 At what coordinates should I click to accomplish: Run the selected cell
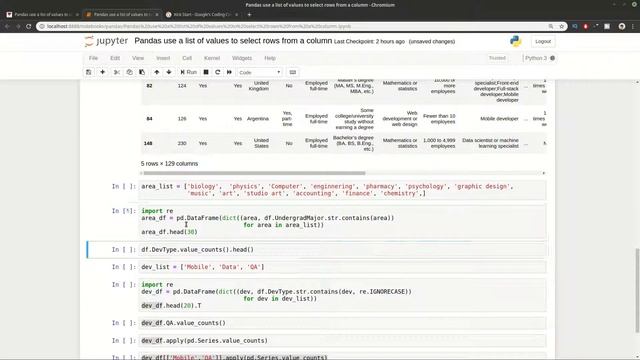pos(189,72)
